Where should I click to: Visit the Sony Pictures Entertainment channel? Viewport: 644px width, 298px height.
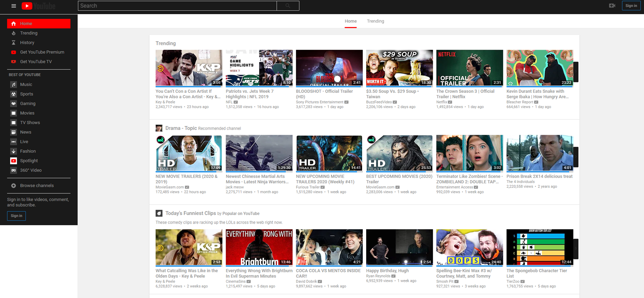click(319, 102)
